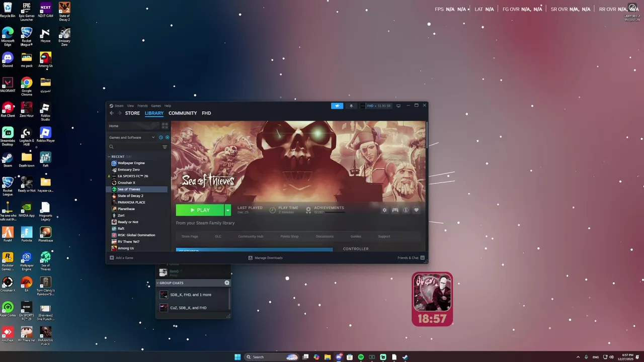Click Spotify icon in taskbar
This screenshot has width=644, height=362.
click(x=361, y=357)
